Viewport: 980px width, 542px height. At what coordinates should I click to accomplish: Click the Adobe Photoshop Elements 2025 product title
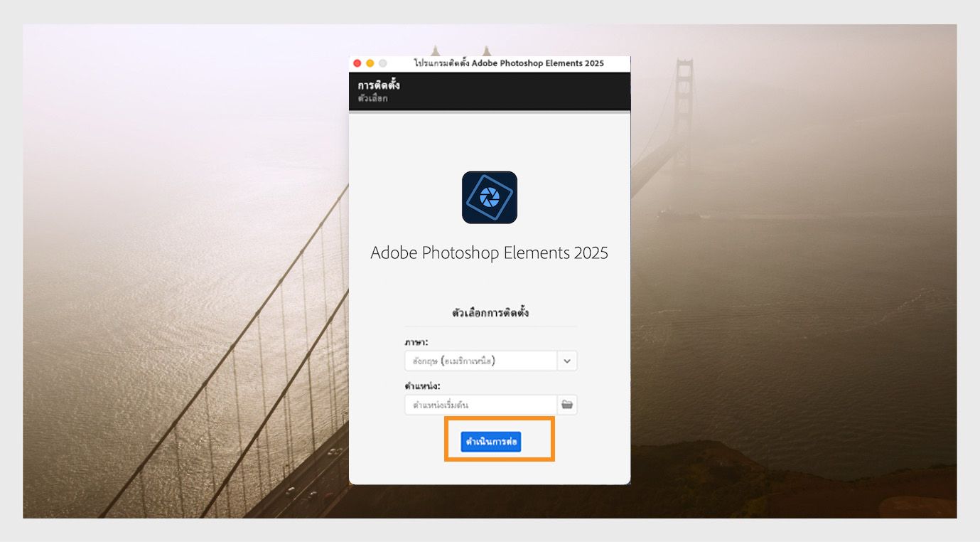pos(490,253)
